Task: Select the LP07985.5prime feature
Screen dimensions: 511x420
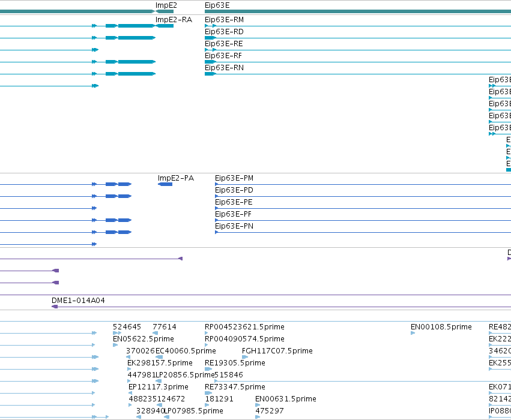Action: [166, 417]
